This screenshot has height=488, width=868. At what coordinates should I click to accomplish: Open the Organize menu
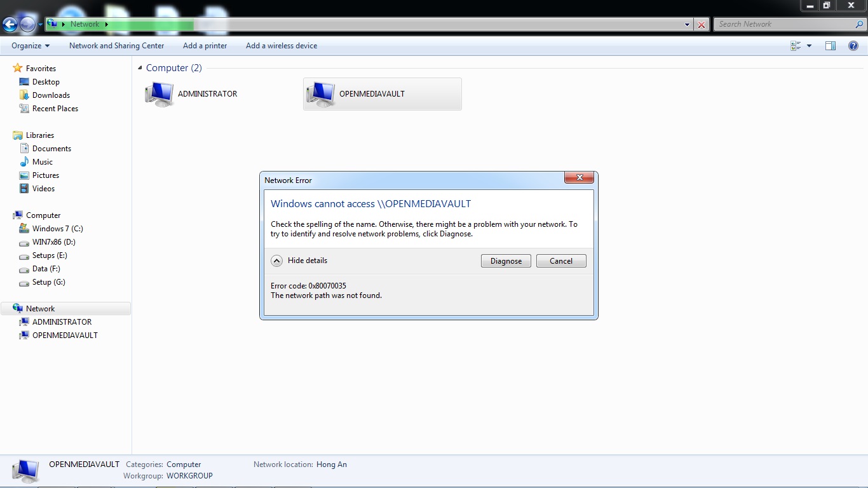[x=31, y=46]
